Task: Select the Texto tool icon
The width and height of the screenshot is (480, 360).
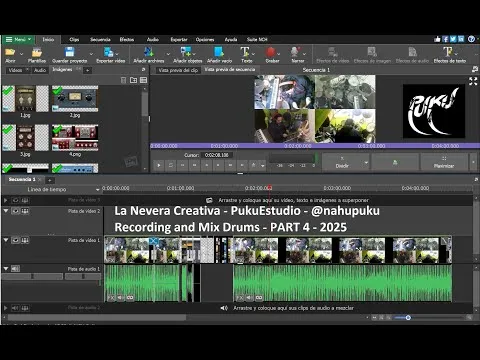Action: (245, 52)
